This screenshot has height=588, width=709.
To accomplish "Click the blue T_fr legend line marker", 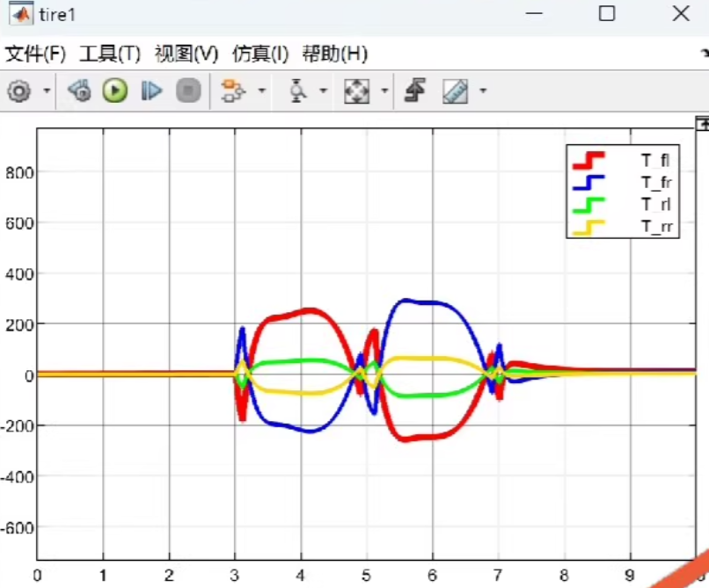I will [x=588, y=182].
